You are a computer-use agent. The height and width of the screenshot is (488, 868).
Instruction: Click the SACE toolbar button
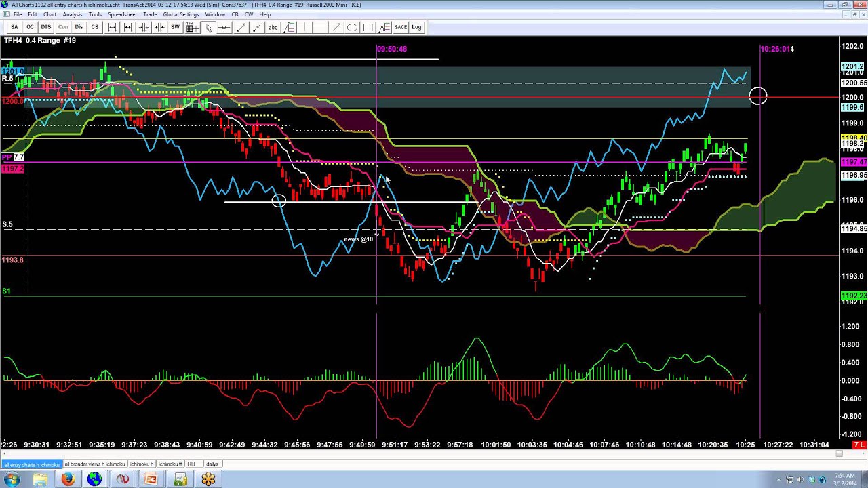(401, 27)
